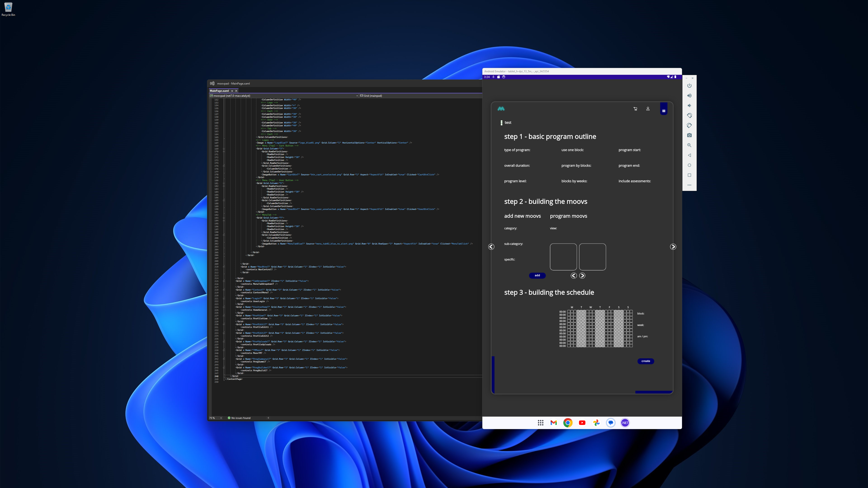Open the Android app drawer grid icon
Viewport: 868px width, 488px height.
540,423
